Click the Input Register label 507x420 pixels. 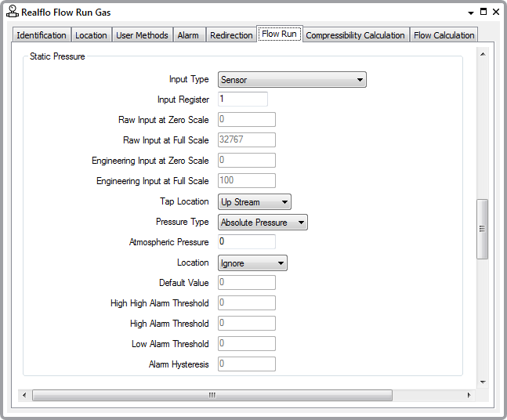pyautogui.click(x=183, y=100)
